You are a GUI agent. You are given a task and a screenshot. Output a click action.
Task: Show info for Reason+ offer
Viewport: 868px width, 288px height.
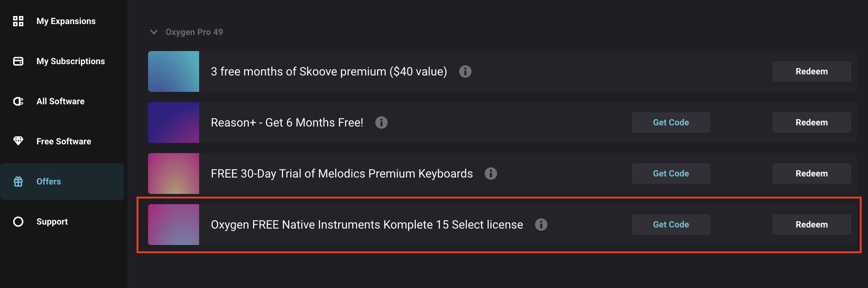pyautogui.click(x=381, y=122)
